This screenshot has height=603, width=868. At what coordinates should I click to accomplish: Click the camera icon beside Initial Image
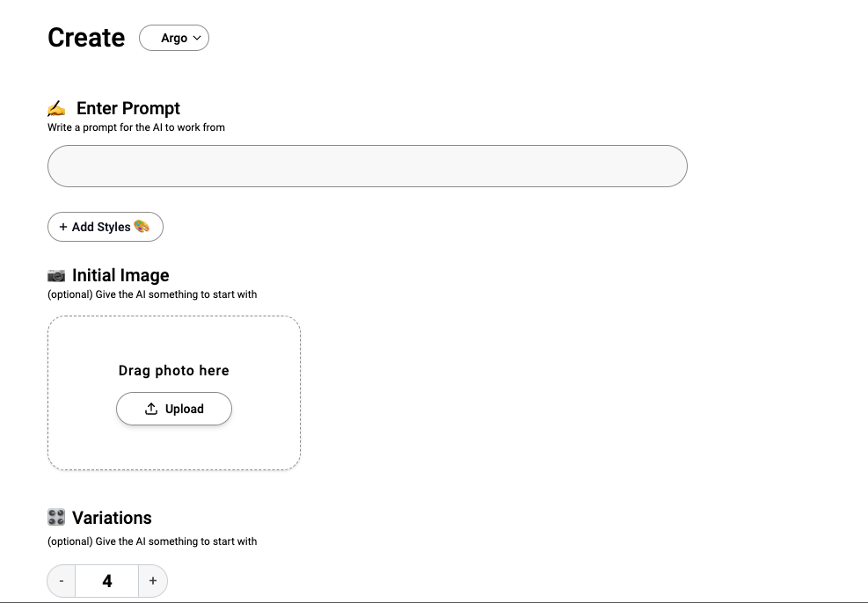[x=56, y=275]
